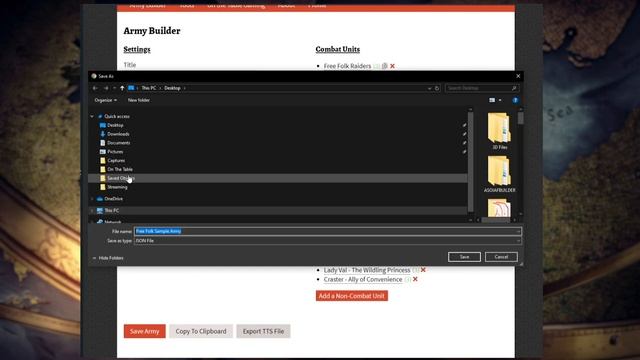The image size is (640, 360).
Task: Click the navigation pane vertical scrollbar
Action: (470, 161)
